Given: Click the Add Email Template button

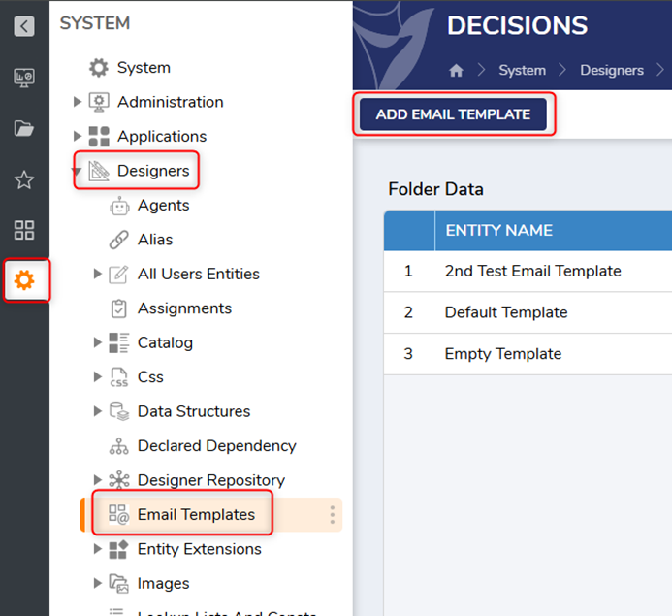Looking at the screenshot, I should coord(453,114).
